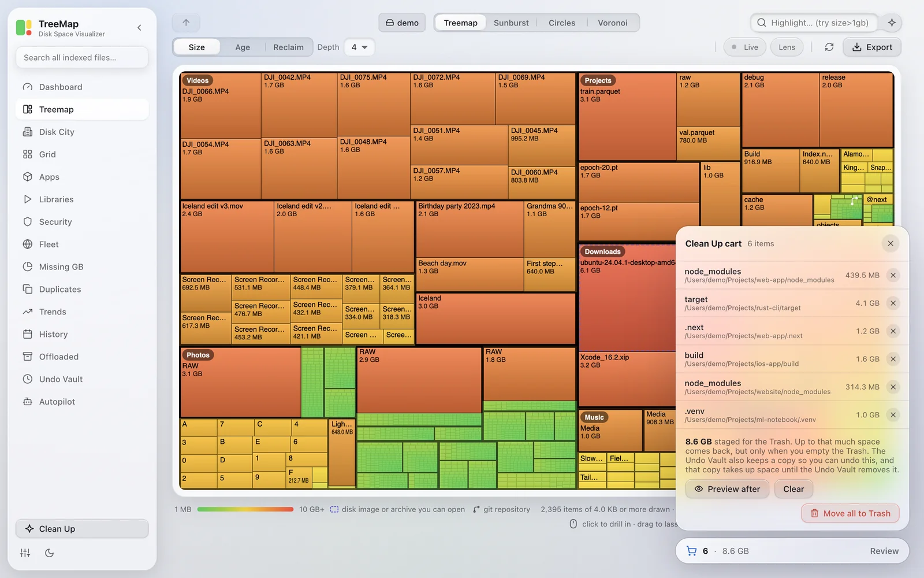Open the Depth dropdown
The height and width of the screenshot is (578, 924).
click(359, 47)
